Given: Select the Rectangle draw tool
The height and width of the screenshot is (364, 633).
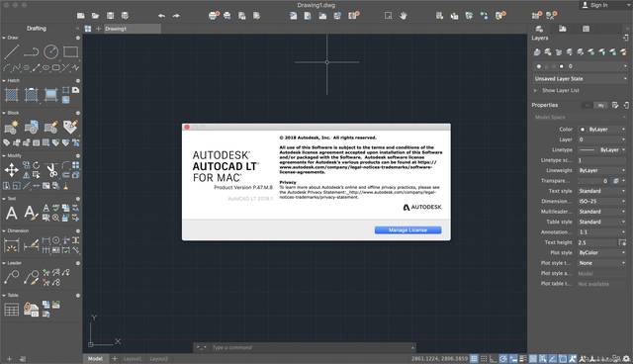Looking at the screenshot, I should [x=70, y=51].
